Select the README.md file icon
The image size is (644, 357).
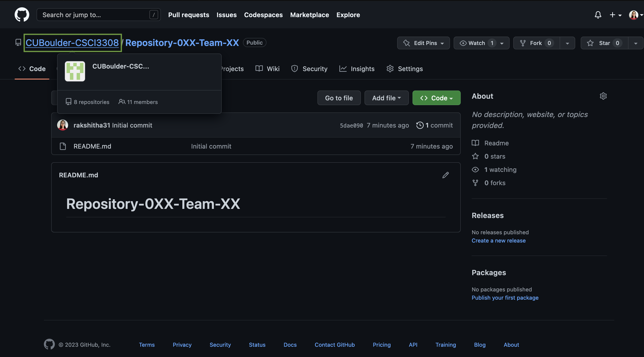point(63,146)
